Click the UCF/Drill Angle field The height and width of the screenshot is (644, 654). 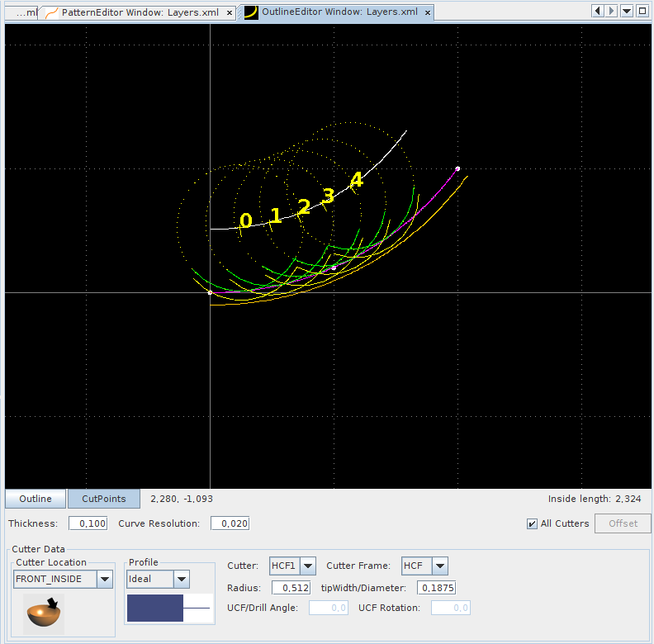pyautogui.click(x=329, y=608)
